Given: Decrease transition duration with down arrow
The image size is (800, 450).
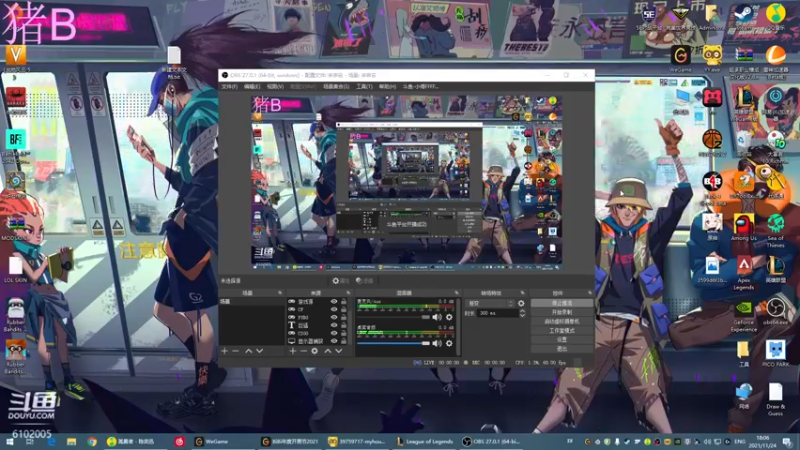Looking at the screenshot, I should [522, 315].
